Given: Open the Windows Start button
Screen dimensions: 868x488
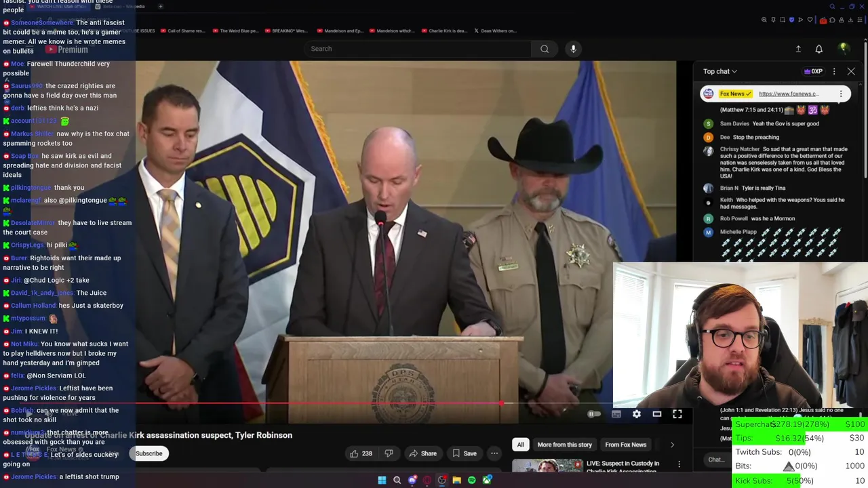Looking at the screenshot, I should click(x=382, y=480).
